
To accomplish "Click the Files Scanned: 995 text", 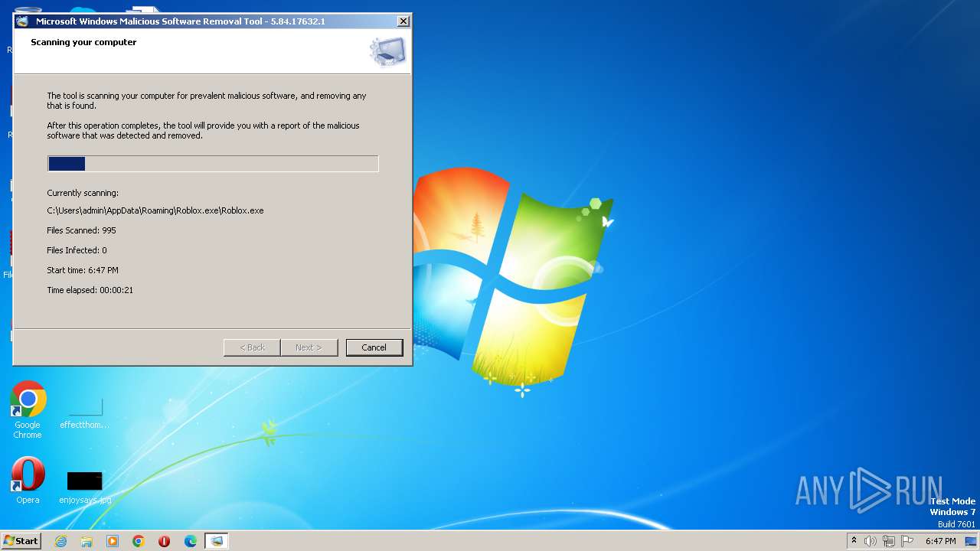I will click(82, 230).
